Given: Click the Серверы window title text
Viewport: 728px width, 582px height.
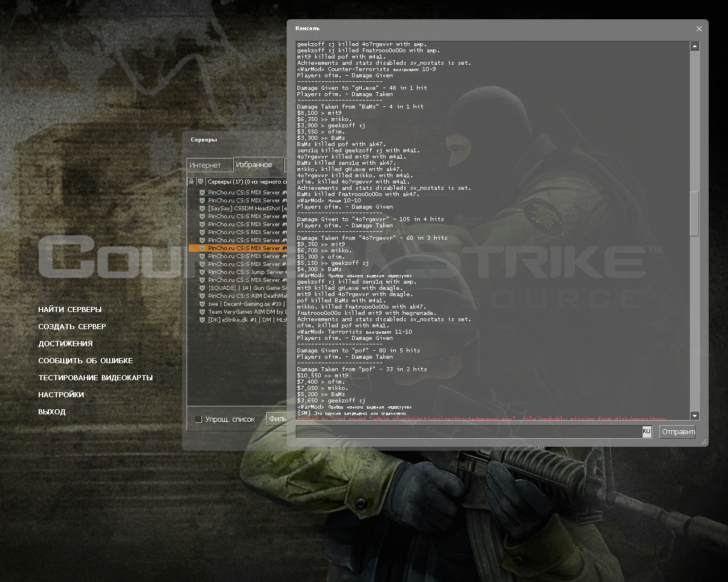Looking at the screenshot, I should [204, 140].
